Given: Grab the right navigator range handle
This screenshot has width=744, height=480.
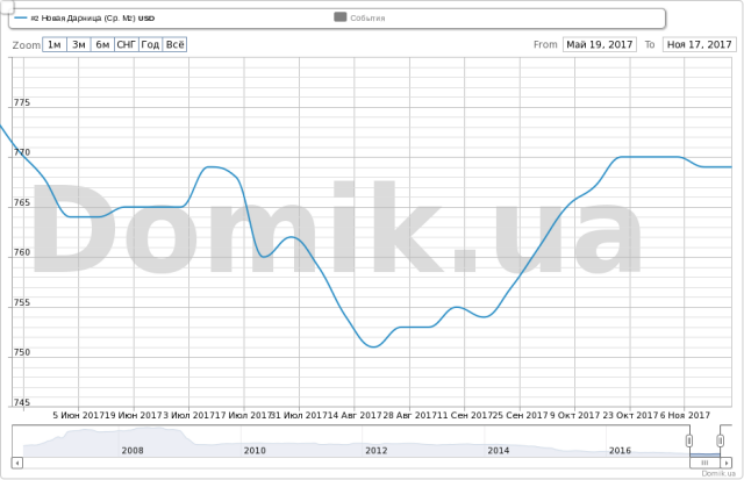Looking at the screenshot, I should (x=720, y=441).
